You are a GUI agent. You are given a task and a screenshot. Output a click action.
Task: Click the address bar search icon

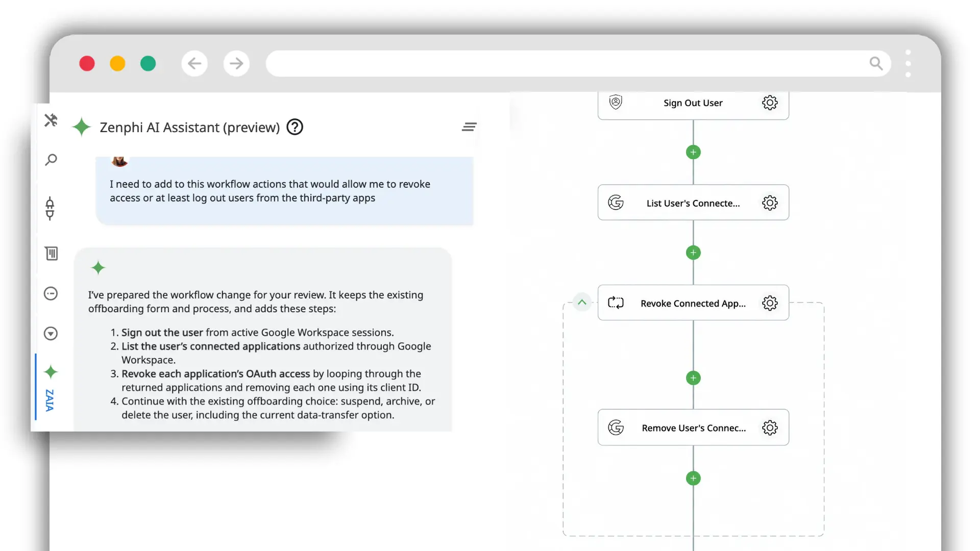pos(876,63)
